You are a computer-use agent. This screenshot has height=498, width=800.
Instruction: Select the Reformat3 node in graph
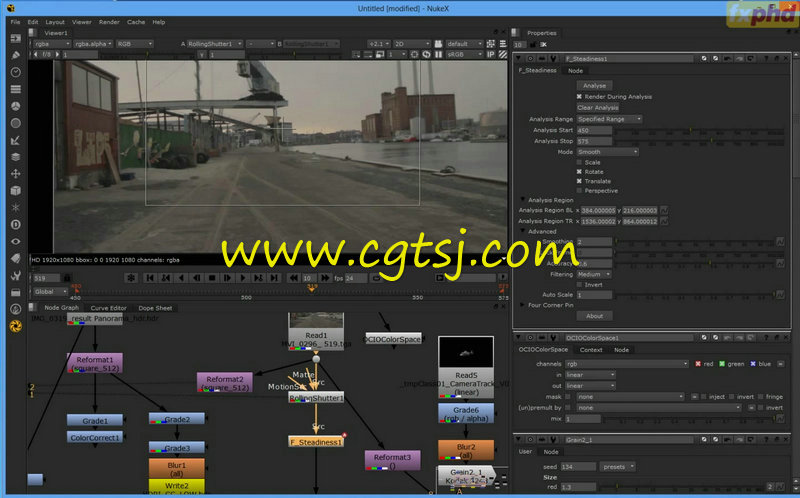[x=392, y=460]
